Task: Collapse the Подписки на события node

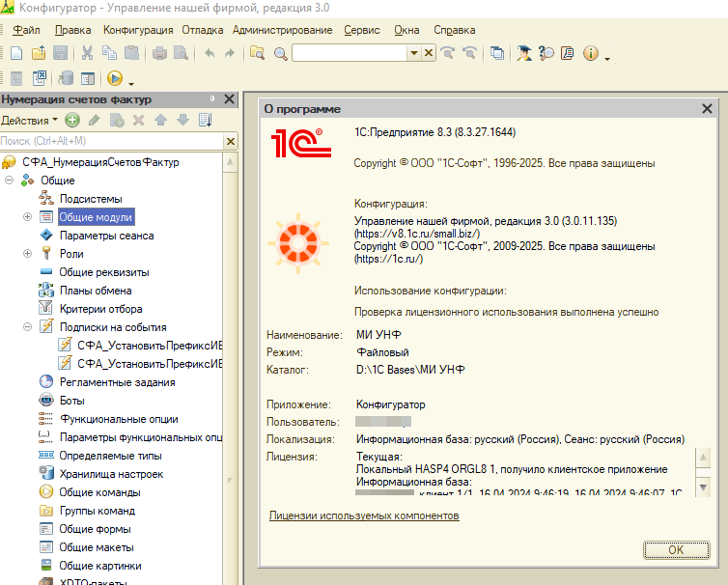Action: 27,327
